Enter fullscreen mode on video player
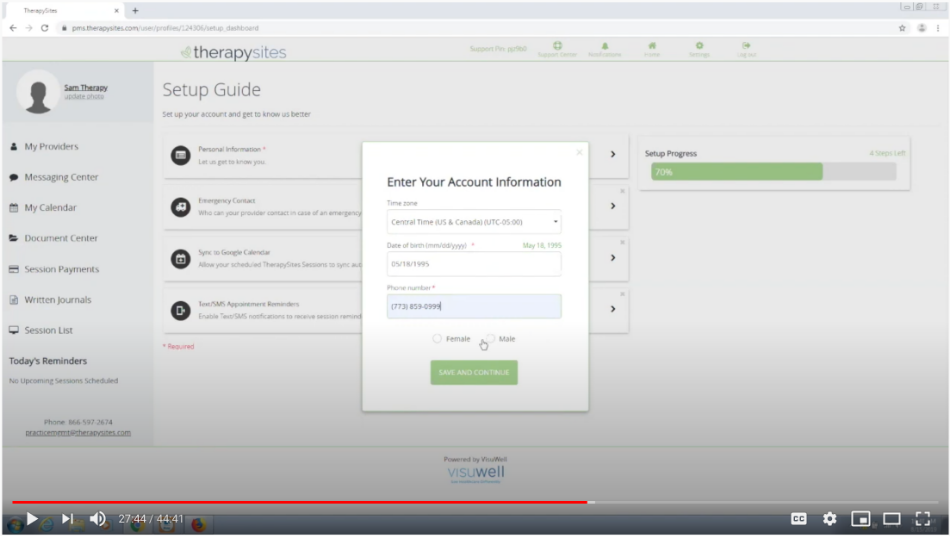Image resolution: width=950 pixels, height=536 pixels. 924,519
